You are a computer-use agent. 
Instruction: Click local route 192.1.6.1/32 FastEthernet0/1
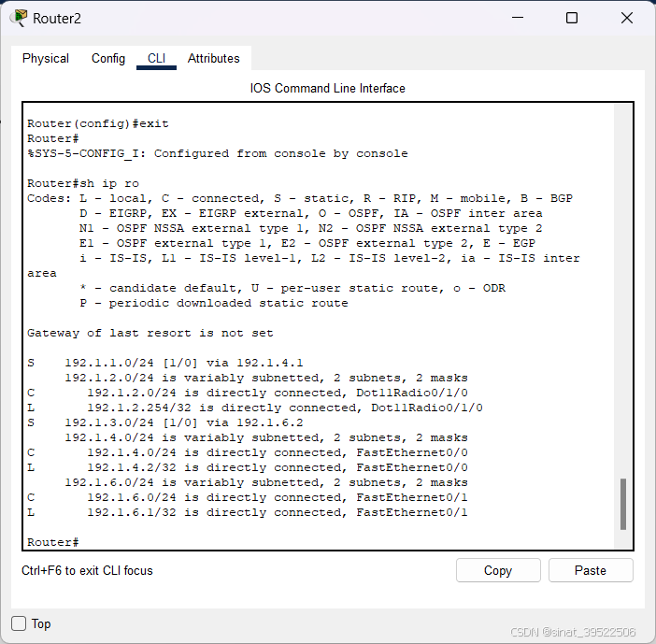[248, 512]
